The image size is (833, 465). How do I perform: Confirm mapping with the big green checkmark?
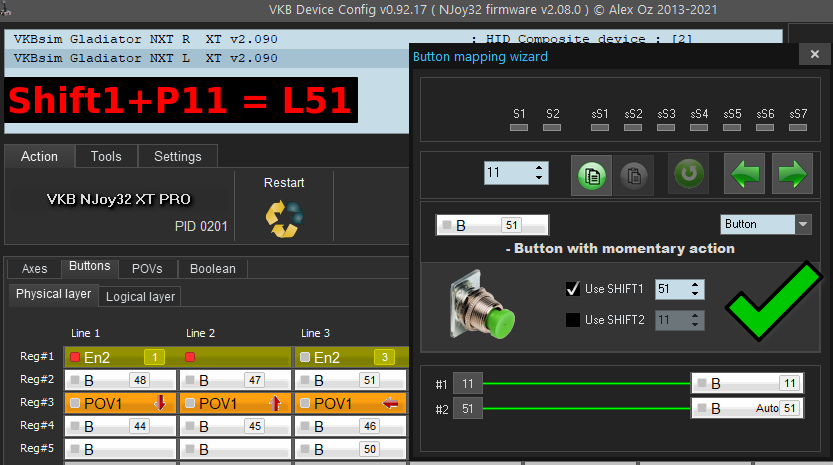774,301
